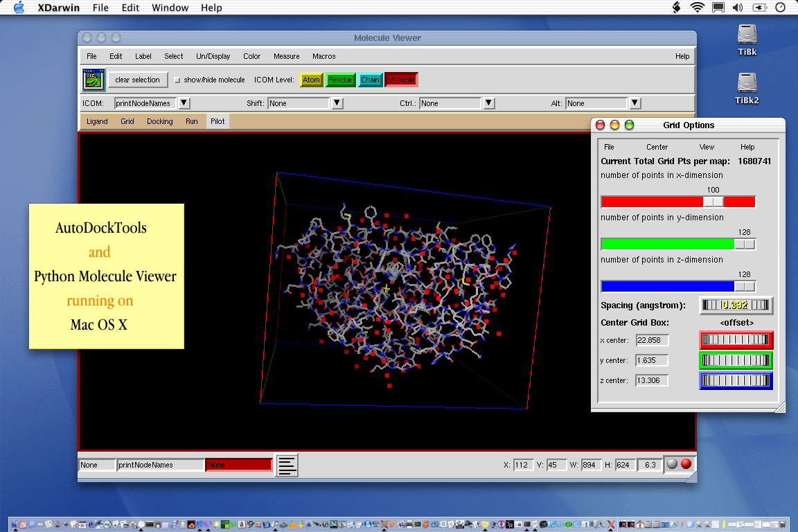The height and width of the screenshot is (532, 798).
Task: Click the Spacing angstrom thumbwheel
Action: 736,305
